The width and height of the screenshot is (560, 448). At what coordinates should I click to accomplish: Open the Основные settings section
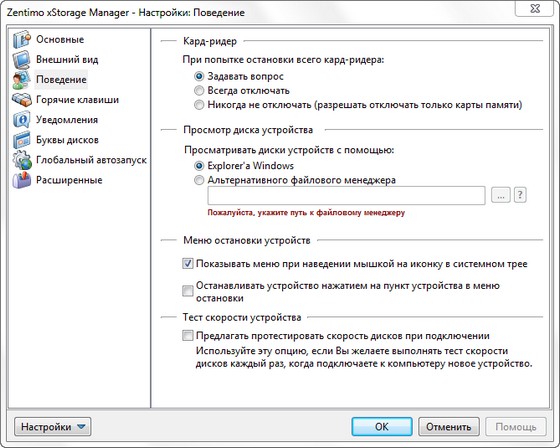click(x=60, y=39)
